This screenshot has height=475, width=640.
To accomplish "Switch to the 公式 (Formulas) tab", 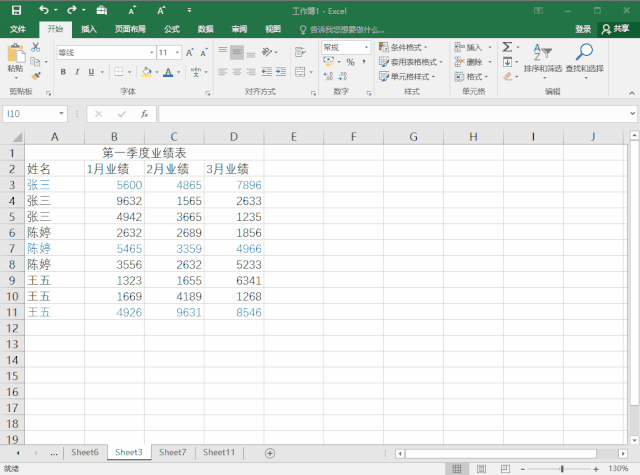I will coord(172,29).
